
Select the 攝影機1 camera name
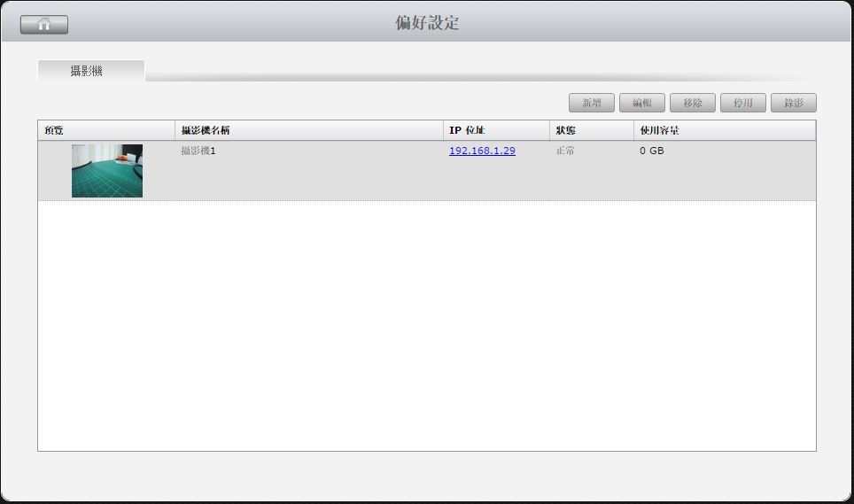tap(198, 151)
